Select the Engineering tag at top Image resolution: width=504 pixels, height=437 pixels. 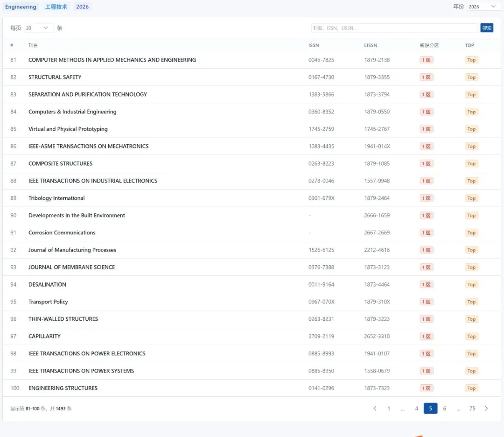point(21,7)
